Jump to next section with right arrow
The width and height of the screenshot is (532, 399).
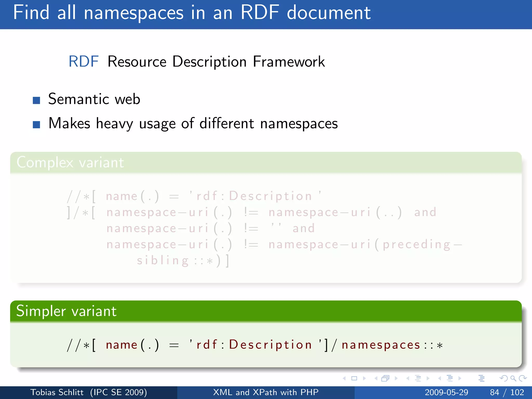[460, 378]
